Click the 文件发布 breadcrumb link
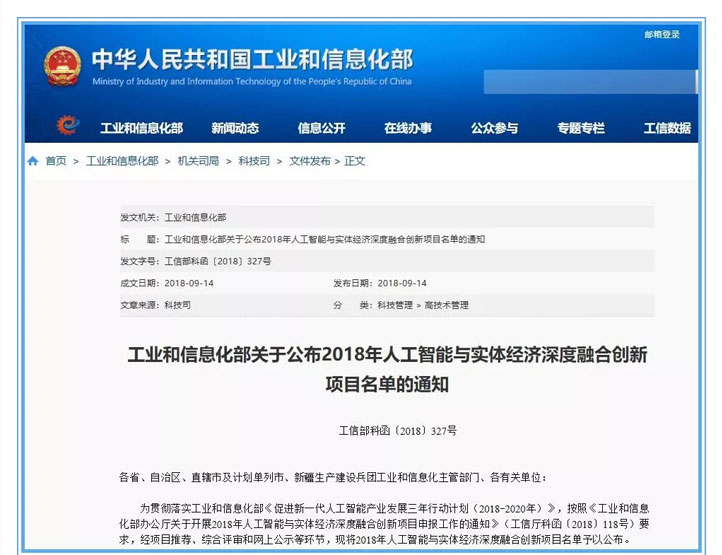The height and width of the screenshot is (555, 722). pyautogui.click(x=310, y=161)
